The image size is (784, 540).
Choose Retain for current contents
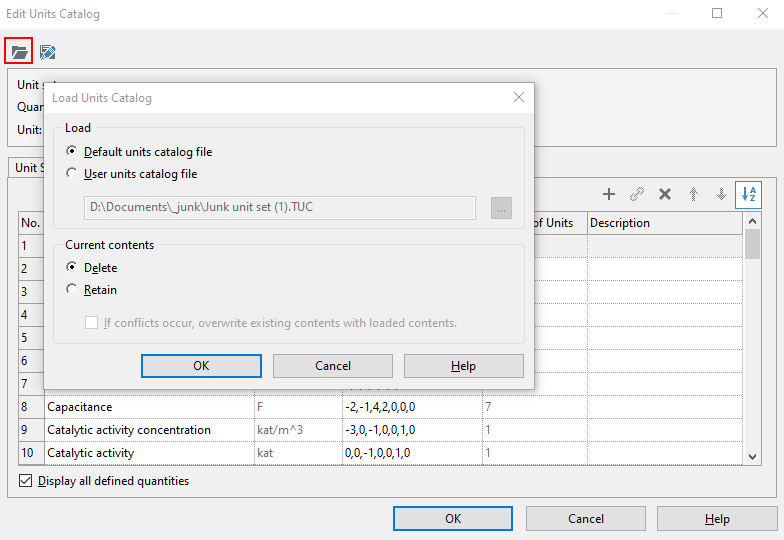click(71, 290)
